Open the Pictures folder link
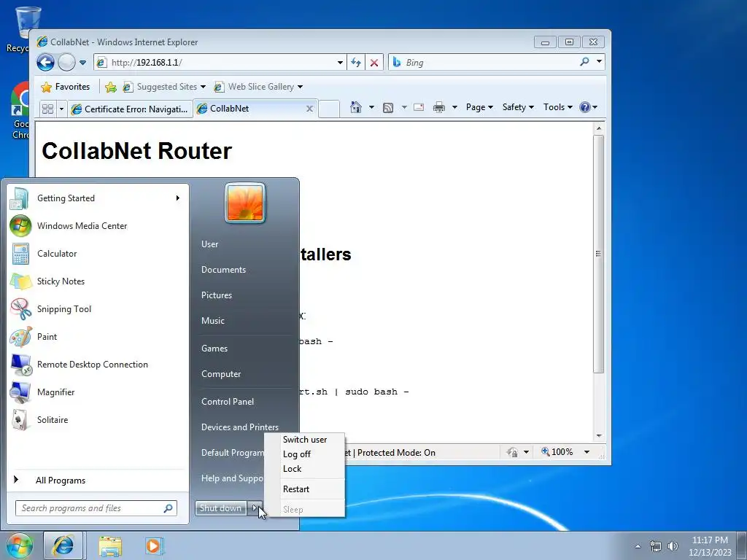 [217, 295]
